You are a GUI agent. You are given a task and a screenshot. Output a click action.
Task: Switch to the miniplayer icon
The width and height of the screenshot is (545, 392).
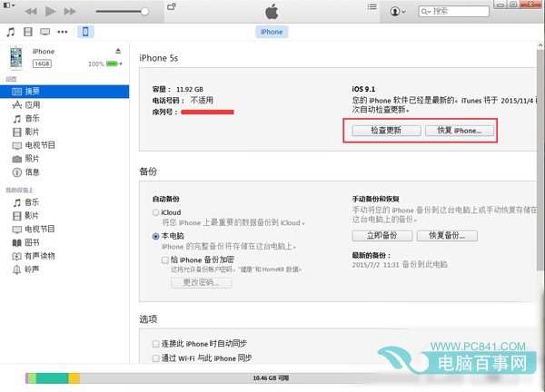coord(172,6)
